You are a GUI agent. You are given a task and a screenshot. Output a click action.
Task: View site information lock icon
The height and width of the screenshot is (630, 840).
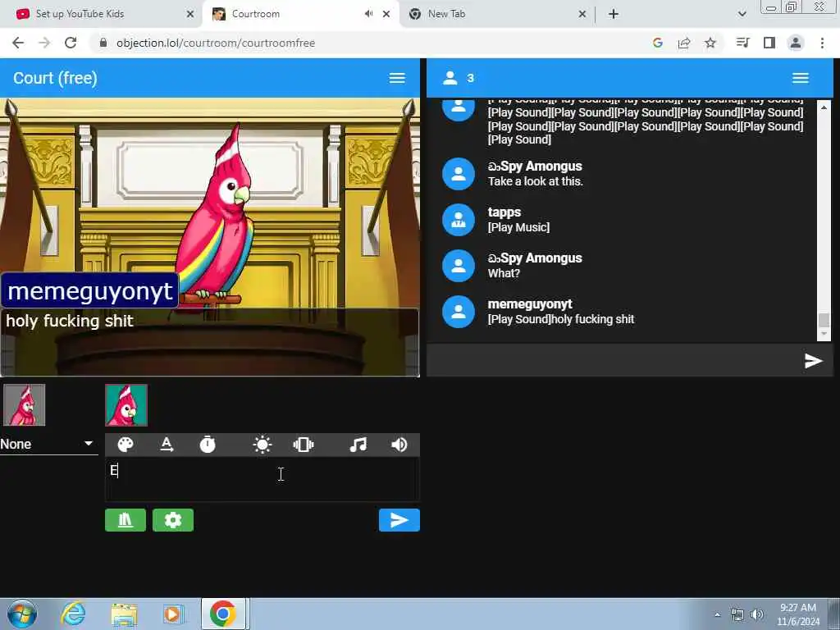(103, 43)
